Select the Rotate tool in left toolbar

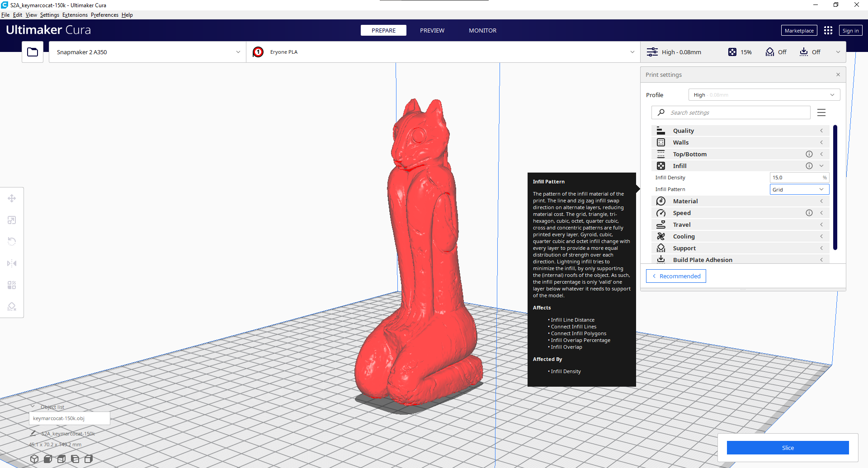pyautogui.click(x=12, y=242)
